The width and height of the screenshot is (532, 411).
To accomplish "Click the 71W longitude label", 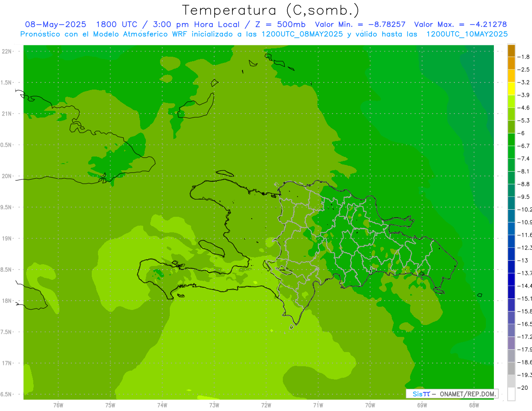I will pos(318,405).
